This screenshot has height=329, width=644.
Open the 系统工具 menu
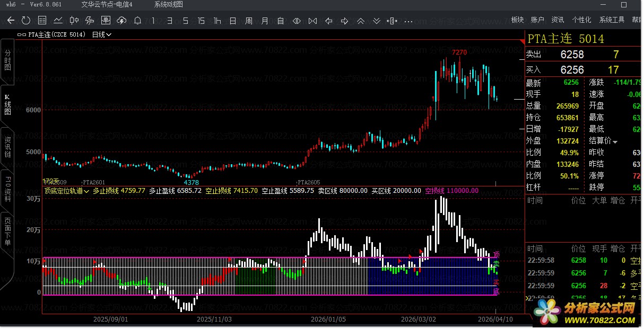[x=612, y=20]
